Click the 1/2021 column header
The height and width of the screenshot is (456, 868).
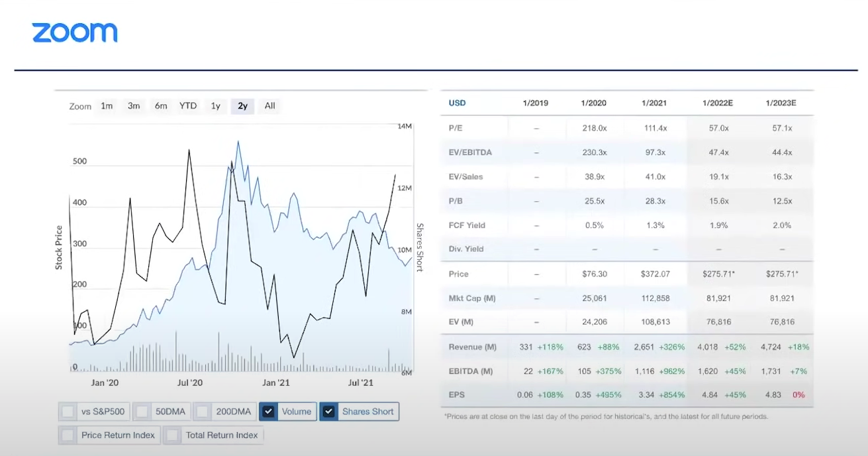tap(654, 103)
